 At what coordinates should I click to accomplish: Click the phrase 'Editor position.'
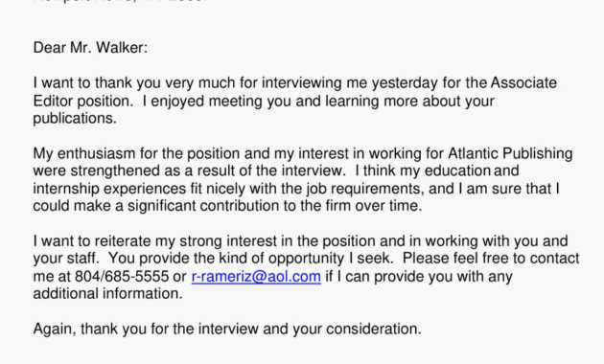pyautogui.click(x=83, y=101)
